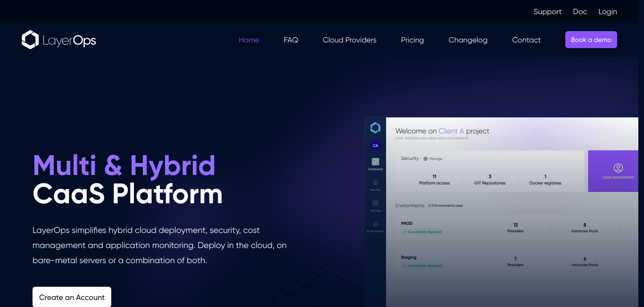View the Changelog page

pos(468,40)
